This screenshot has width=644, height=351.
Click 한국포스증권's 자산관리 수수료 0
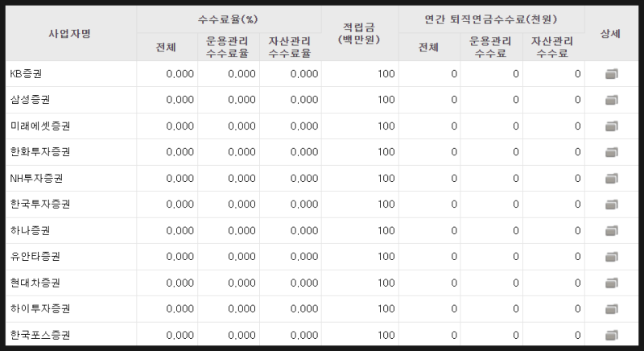[x=577, y=335]
